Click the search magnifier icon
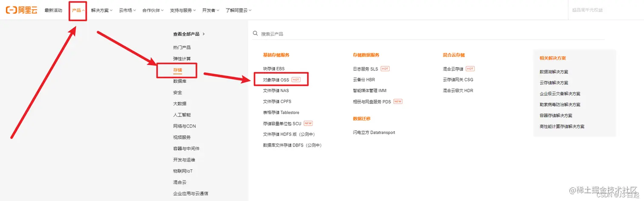The image size is (644, 201). click(255, 33)
